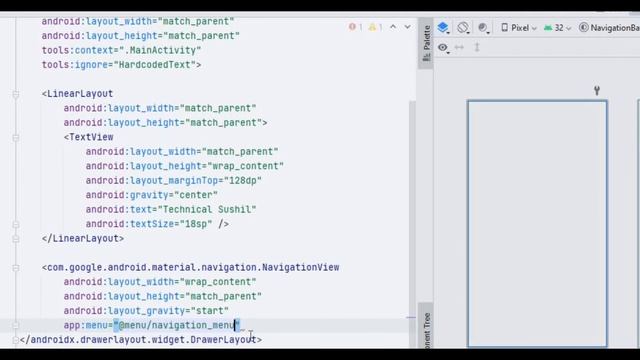Open the Palette side panel tab

click(427, 43)
